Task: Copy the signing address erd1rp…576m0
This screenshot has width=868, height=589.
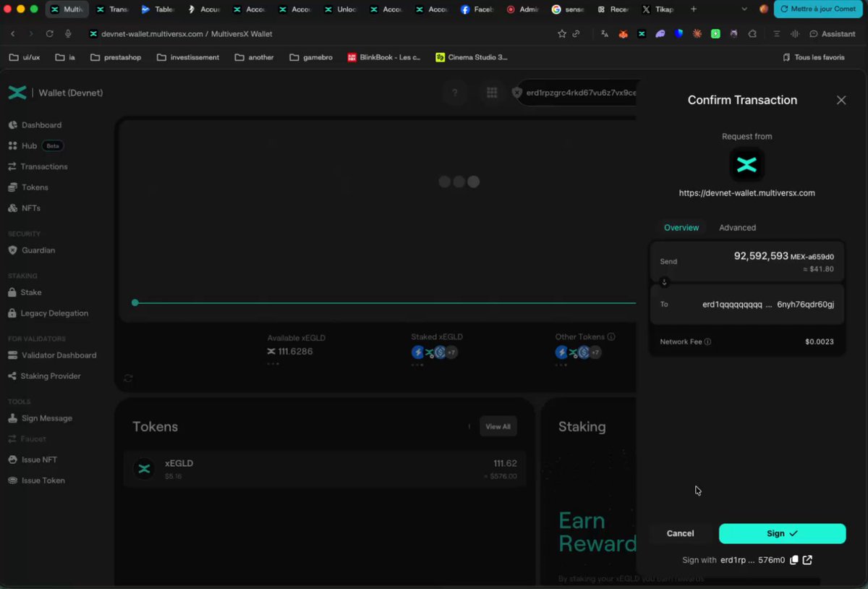Action: click(794, 560)
